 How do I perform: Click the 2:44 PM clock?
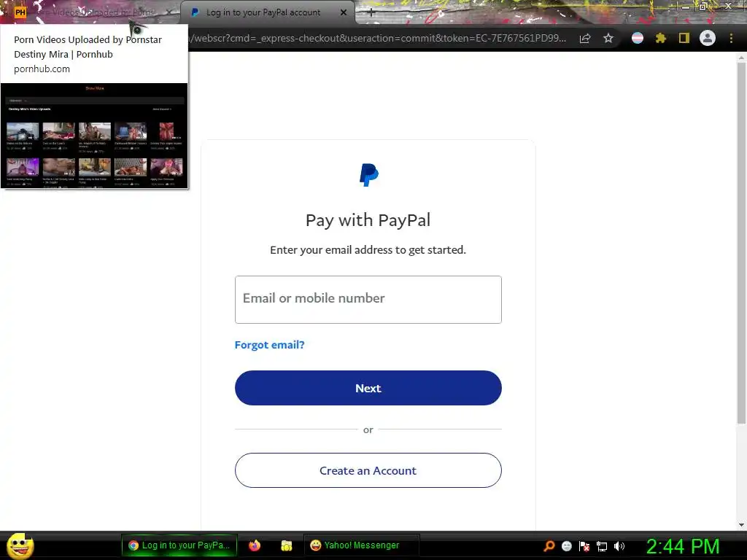pyautogui.click(x=683, y=546)
